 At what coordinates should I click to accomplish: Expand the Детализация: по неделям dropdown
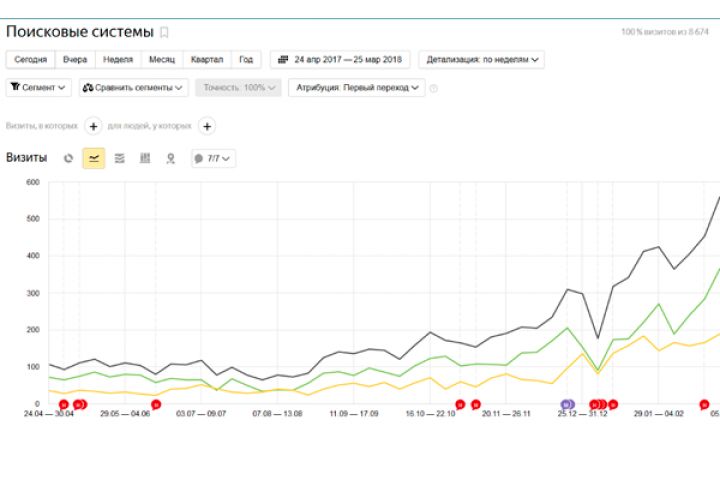tap(482, 59)
